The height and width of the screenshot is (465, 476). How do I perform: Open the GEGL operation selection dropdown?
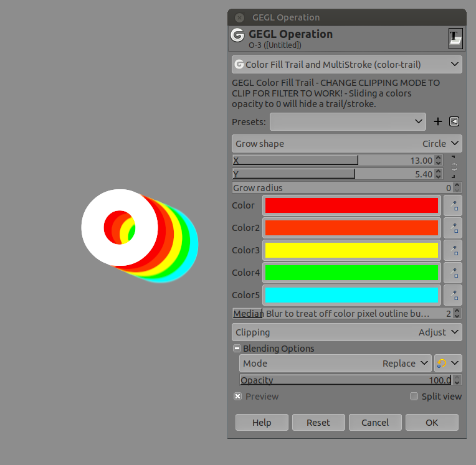pyautogui.click(x=346, y=65)
